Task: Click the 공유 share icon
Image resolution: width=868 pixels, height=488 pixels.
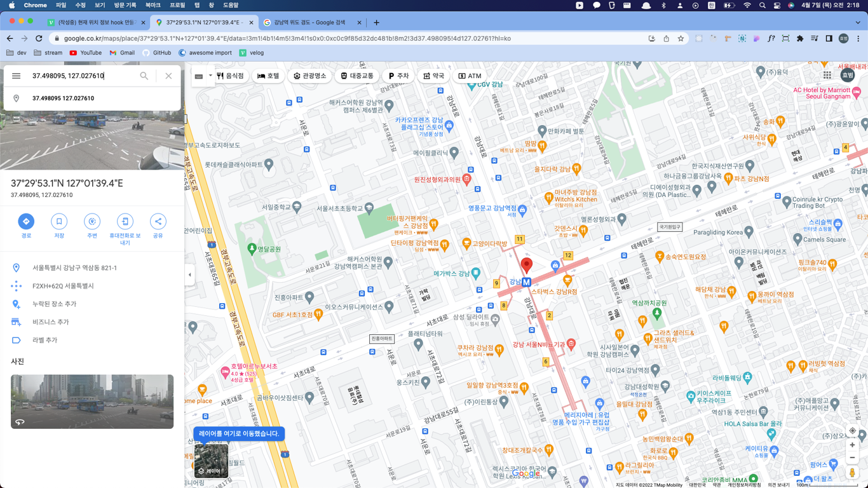Action: [x=158, y=221]
